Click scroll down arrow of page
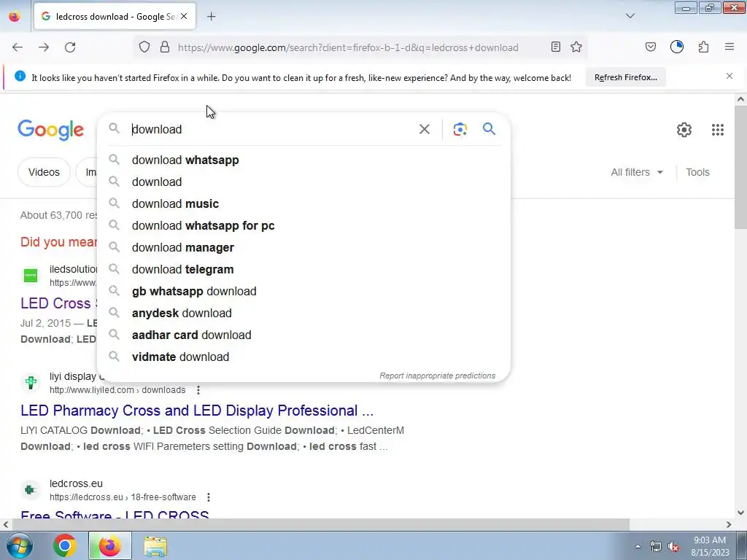 click(x=740, y=513)
